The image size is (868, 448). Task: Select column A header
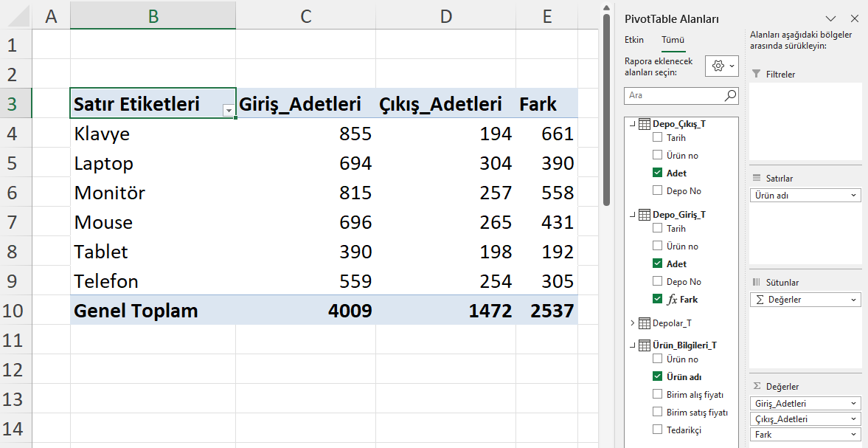(x=51, y=16)
